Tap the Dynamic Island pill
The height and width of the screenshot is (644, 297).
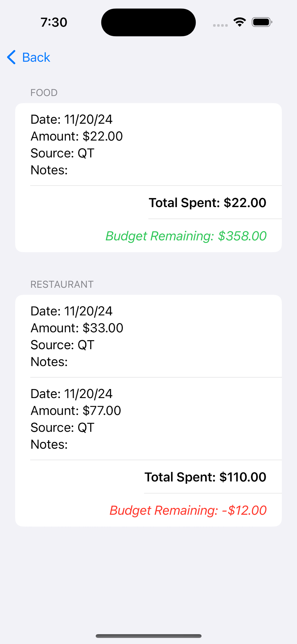point(148,22)
